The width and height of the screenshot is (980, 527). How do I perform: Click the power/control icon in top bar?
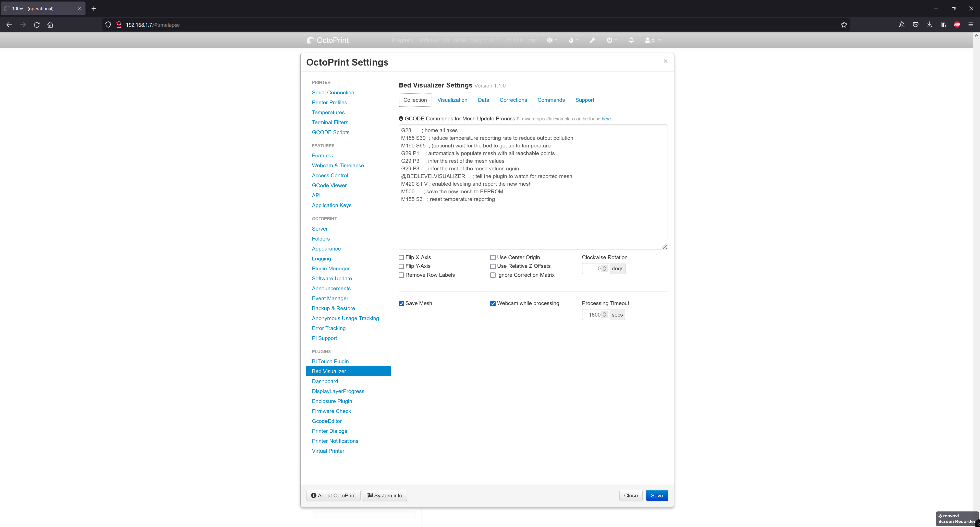[x=610, y=40]
